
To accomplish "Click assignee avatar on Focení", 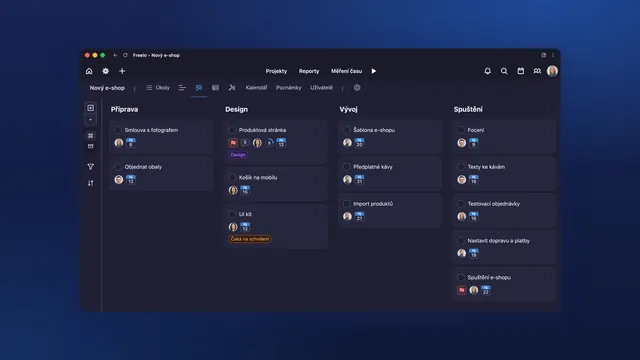I will pyautogui.click(x=462, y=142).
